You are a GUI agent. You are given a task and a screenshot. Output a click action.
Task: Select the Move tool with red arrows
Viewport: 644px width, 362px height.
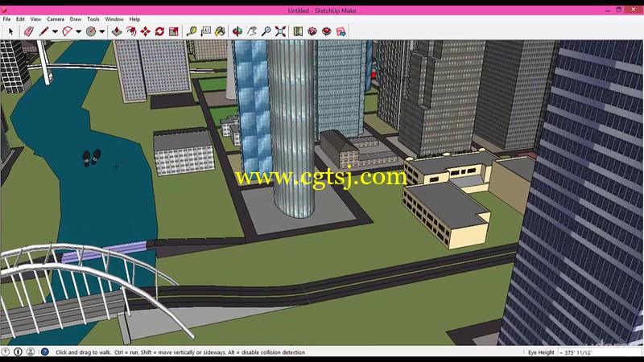click(146, 31)
